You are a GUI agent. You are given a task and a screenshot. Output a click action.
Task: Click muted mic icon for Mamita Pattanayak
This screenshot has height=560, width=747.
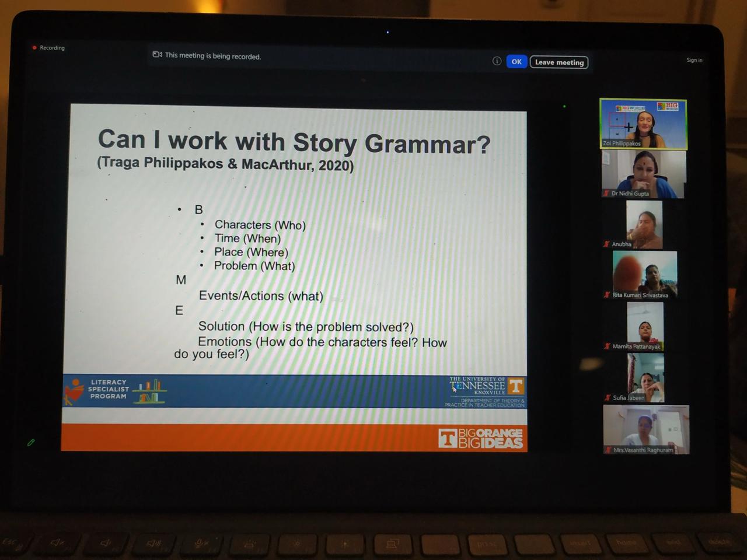pyautogui.click(x=607, y=346)
